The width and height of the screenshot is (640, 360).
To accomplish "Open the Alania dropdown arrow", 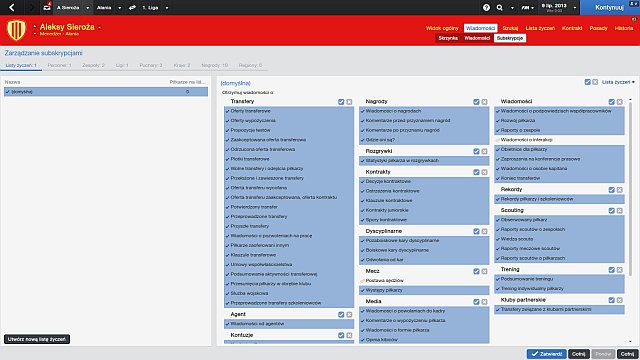I will coord(119,8).
